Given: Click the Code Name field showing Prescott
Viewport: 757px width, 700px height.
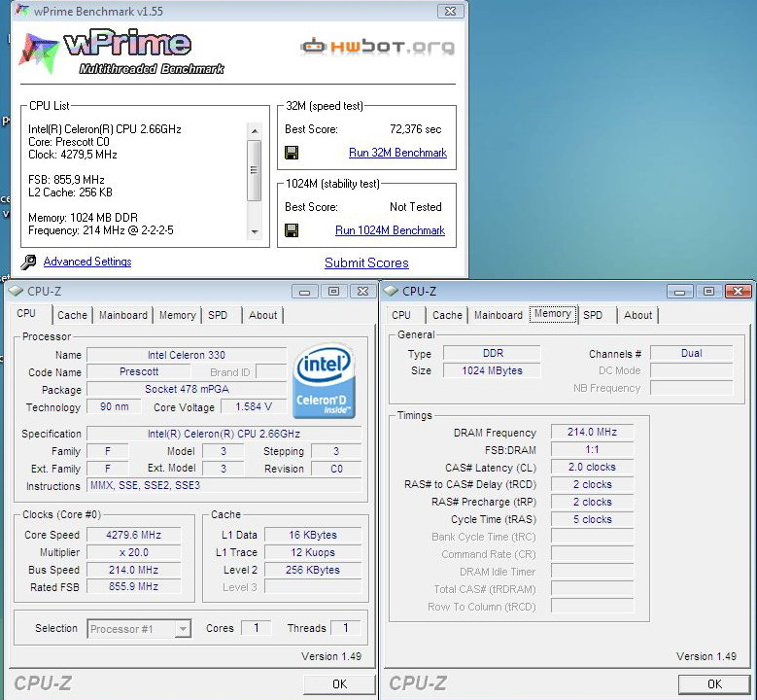Looking at the screenshot, I should point(139,372).
